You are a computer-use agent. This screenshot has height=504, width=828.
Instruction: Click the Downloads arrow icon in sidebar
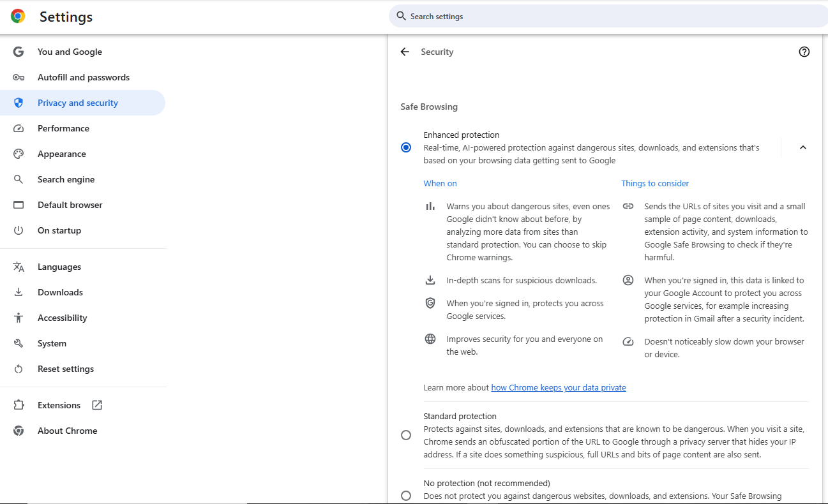pyautogui.click(x=19, y=292)
